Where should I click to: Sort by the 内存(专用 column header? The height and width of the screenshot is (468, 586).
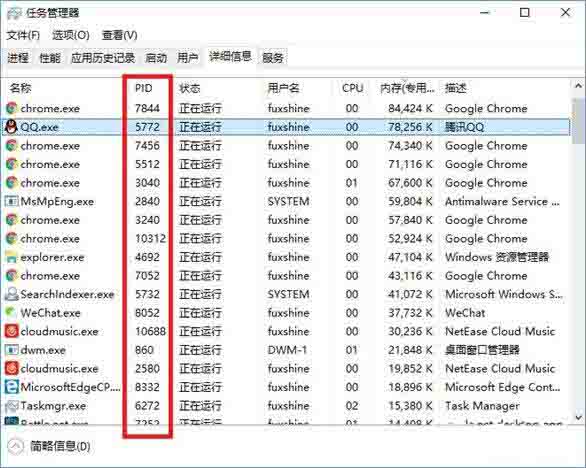click(x=407, y=88)
